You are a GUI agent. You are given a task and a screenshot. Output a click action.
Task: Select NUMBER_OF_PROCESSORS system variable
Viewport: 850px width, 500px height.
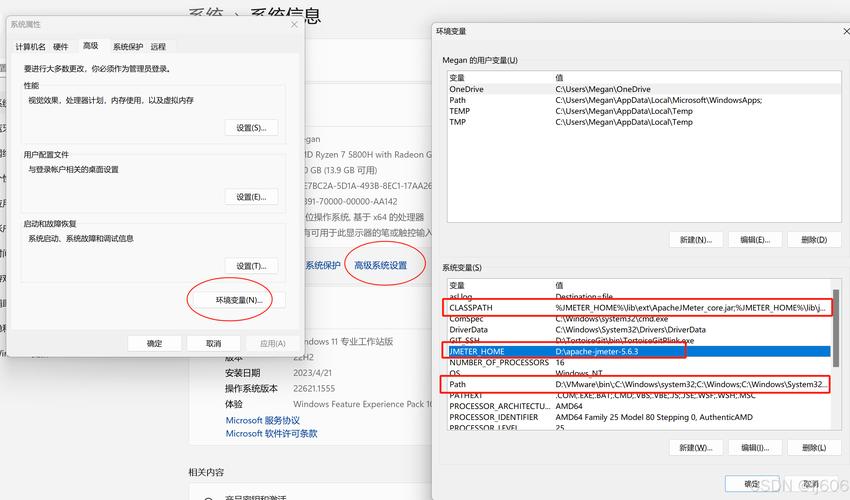640,362
